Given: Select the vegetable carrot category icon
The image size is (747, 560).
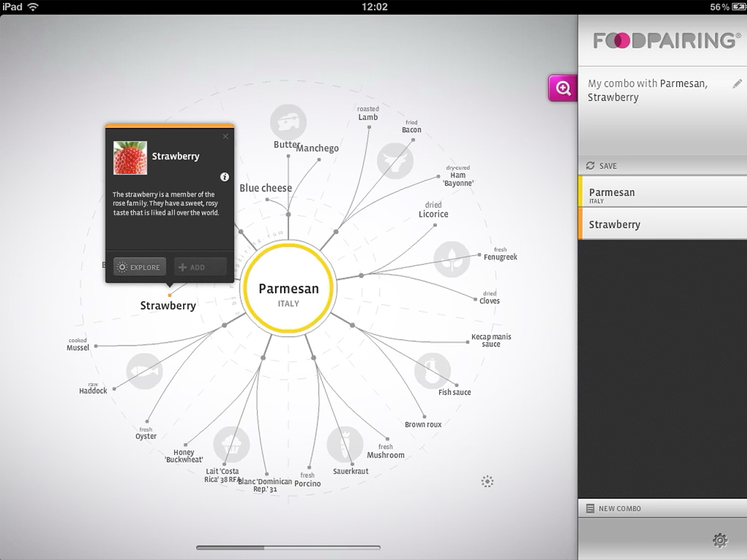Looking at the screenshot, I should [344, 445].
